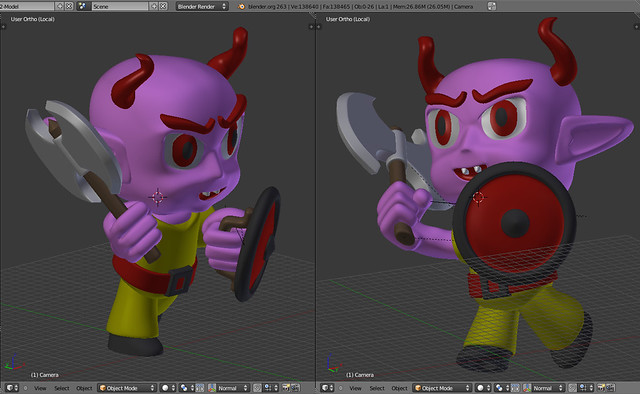Click '(1) Camera' label in left viewport
The width and height of the screenshot is (640, 394).
click(x=44, y=375)
